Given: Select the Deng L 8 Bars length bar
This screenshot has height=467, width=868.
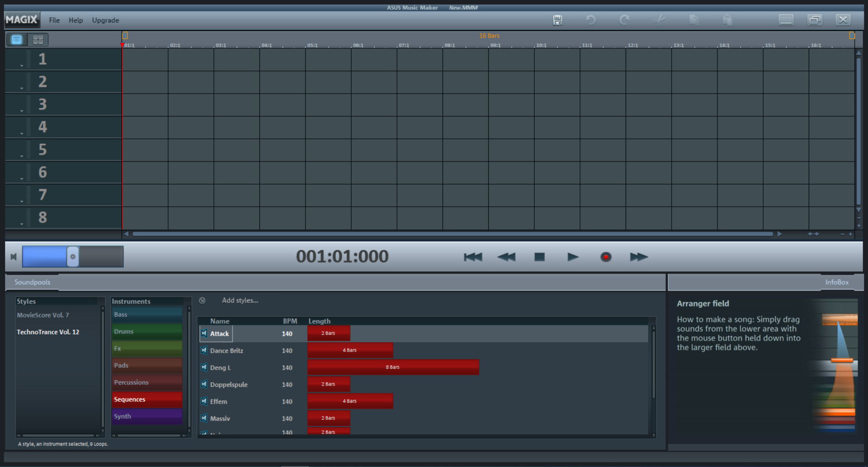Looking at the screenshot, I should [393, 367].
